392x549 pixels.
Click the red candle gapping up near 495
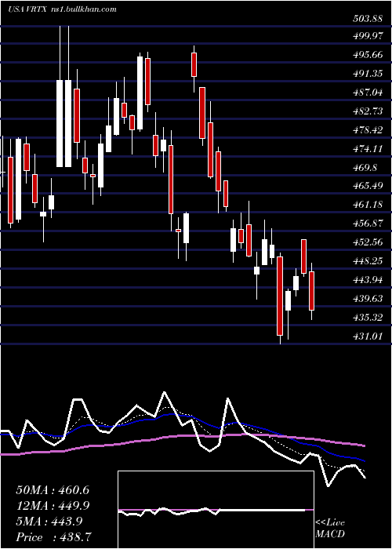[x=194, y=64]
